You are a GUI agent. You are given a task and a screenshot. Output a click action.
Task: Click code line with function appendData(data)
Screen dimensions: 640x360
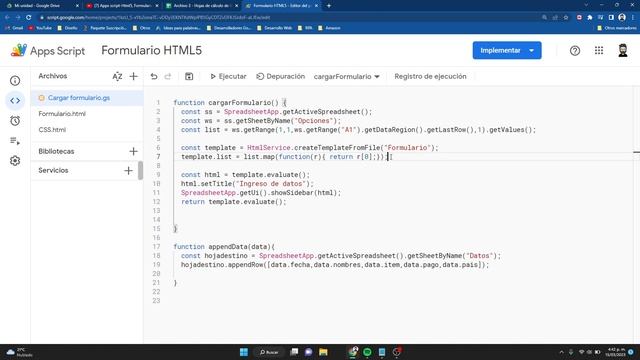(224, 247)
